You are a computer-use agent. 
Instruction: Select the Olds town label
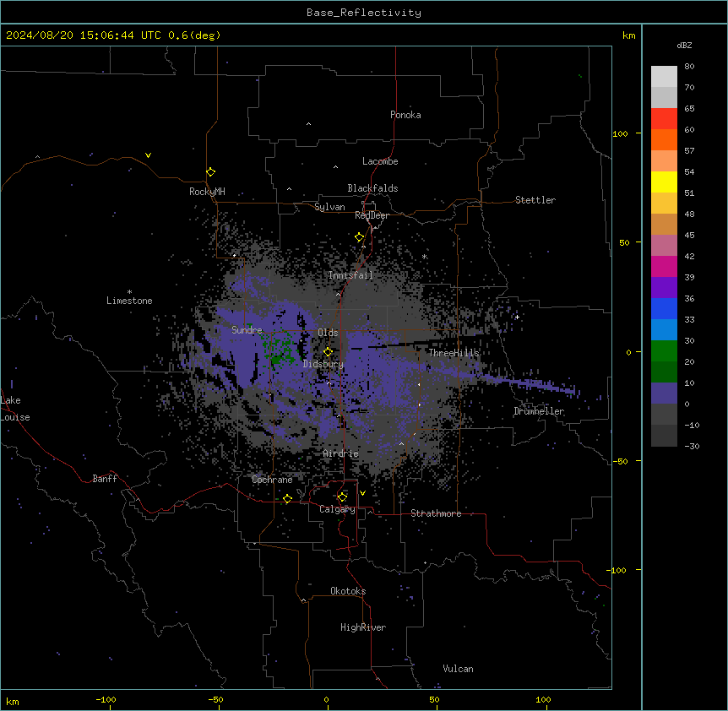tap(328, 333)
